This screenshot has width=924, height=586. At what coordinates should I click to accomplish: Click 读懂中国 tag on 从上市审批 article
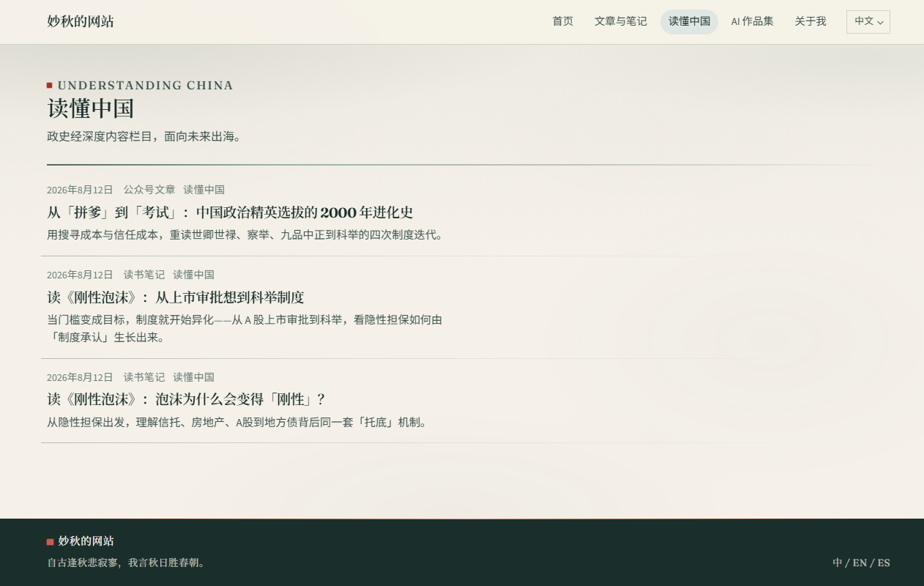click(x=194, y=275)
